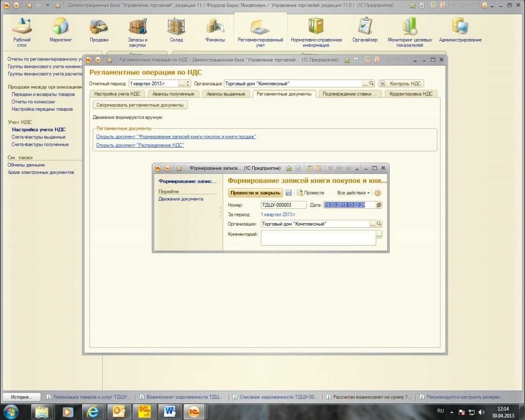Viewport: 525px width, 420px height.
Task: Click into the Комментарий text field
Action: (x=318, y=238)
